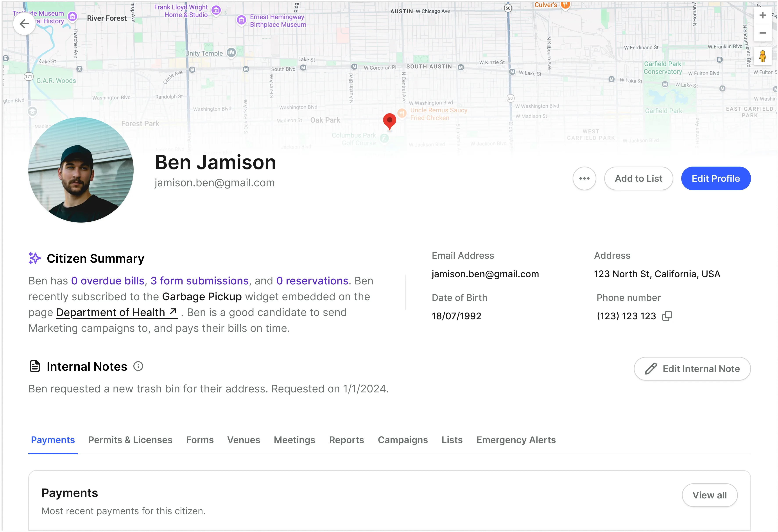The image size is (778, 532).
Task: Click the Unity Temple map marker
Action: pyautogui.click(x=231, y=53)
